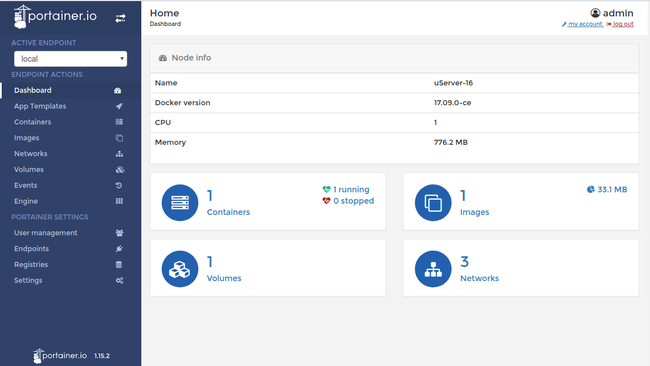Click the round Images copy icon
650x366 pixels.
click(433, 203)
